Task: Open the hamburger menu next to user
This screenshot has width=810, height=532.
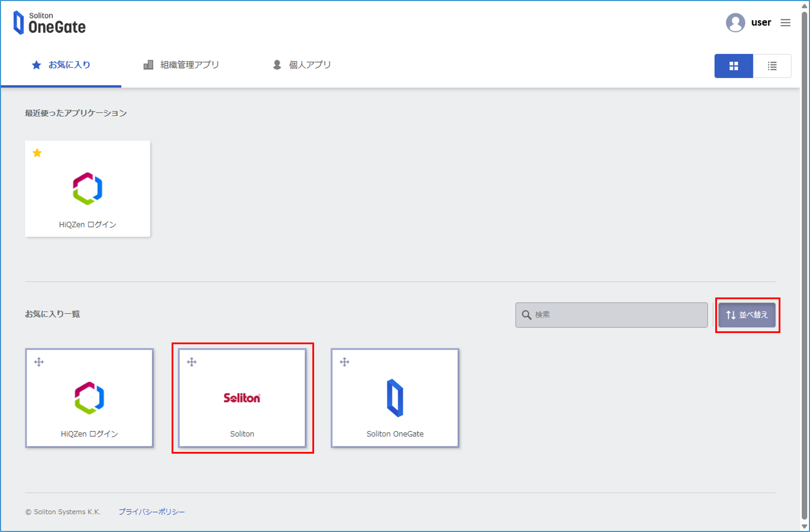Action: 785,23
